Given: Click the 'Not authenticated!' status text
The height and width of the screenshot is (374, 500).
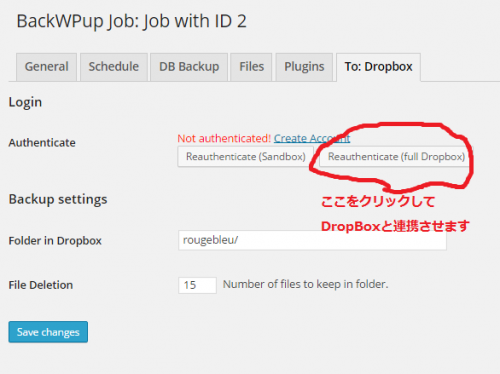Looking at the screenshot, I should [x=224, y=138].
